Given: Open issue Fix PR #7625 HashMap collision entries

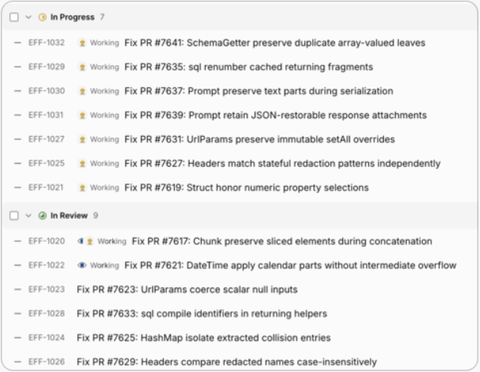Looking at the screenshot, I should click(204, 338).
